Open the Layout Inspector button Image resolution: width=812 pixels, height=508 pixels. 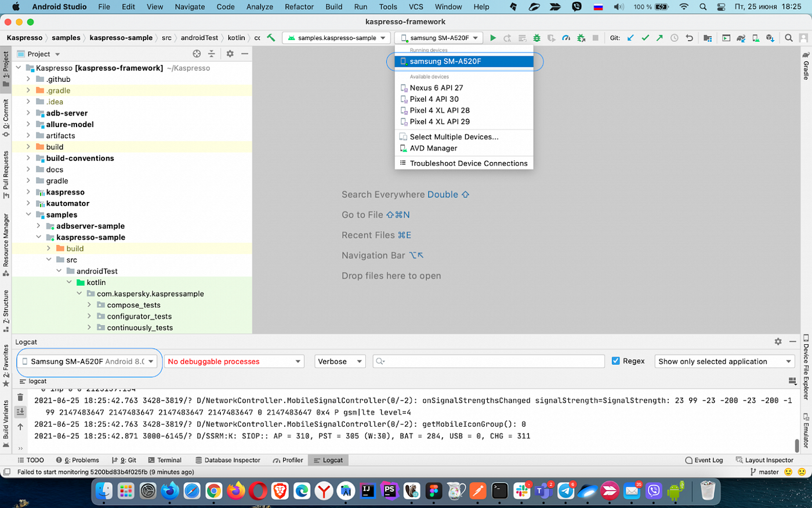click(x=764, y=460)
